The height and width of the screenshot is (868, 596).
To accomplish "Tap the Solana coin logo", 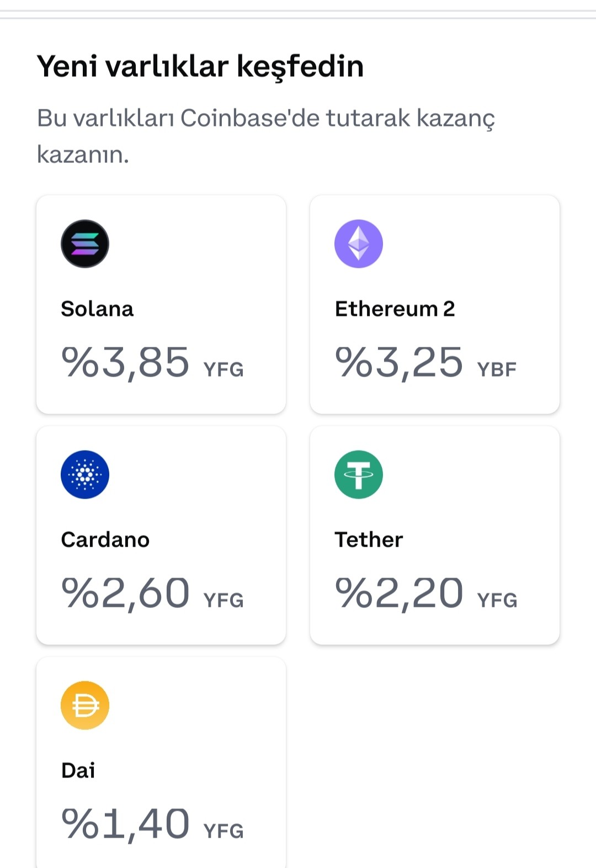I will pyautogui.click(x=85, y=244).
